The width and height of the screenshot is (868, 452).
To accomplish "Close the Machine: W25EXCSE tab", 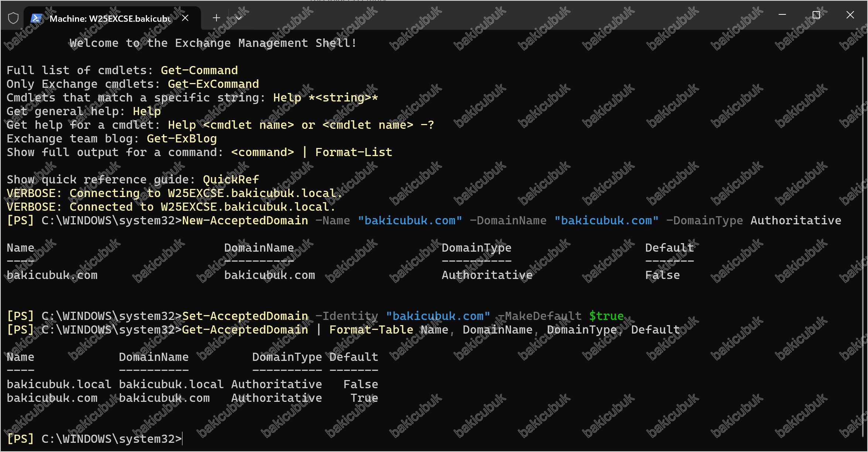I will [x=185, y=18].
